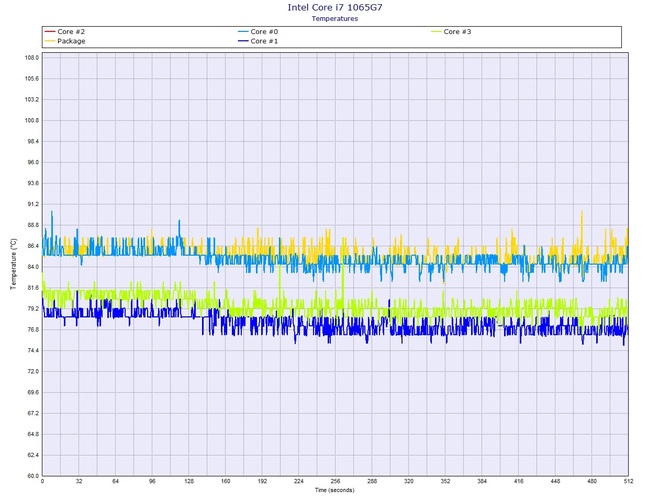
Task: Click the 69.6 y-axis value
Action: 32,392
